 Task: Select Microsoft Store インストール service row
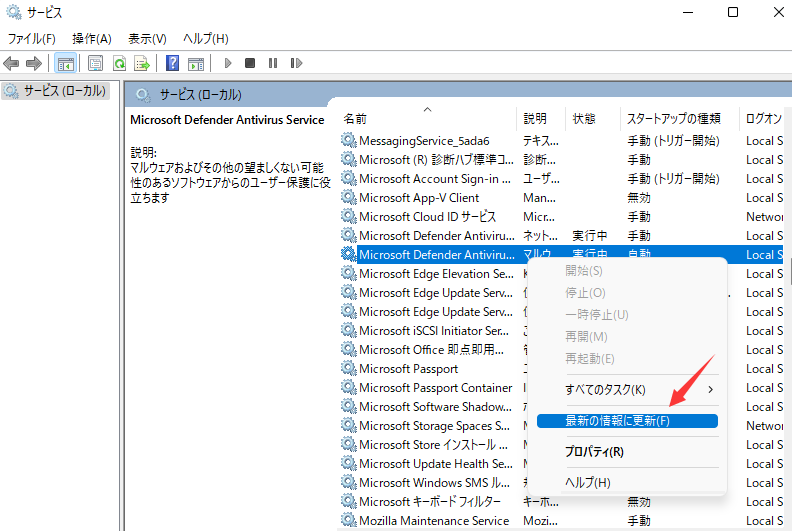click(433, 445)
